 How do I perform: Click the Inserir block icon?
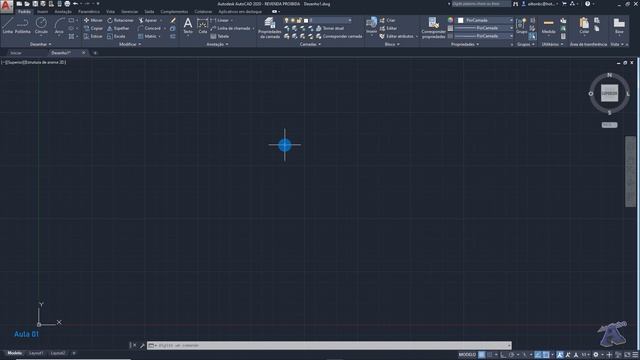point(371,25)
